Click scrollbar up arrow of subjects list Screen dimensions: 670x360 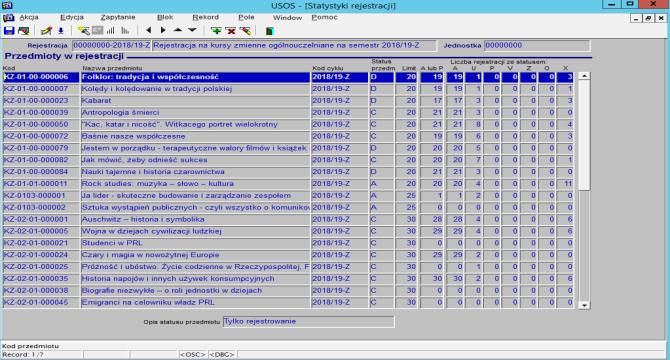tap(584, 76)
